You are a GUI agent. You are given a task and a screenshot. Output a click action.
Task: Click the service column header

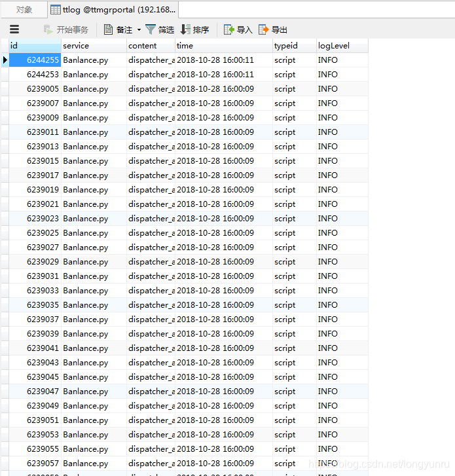click(x=94, y=46)
